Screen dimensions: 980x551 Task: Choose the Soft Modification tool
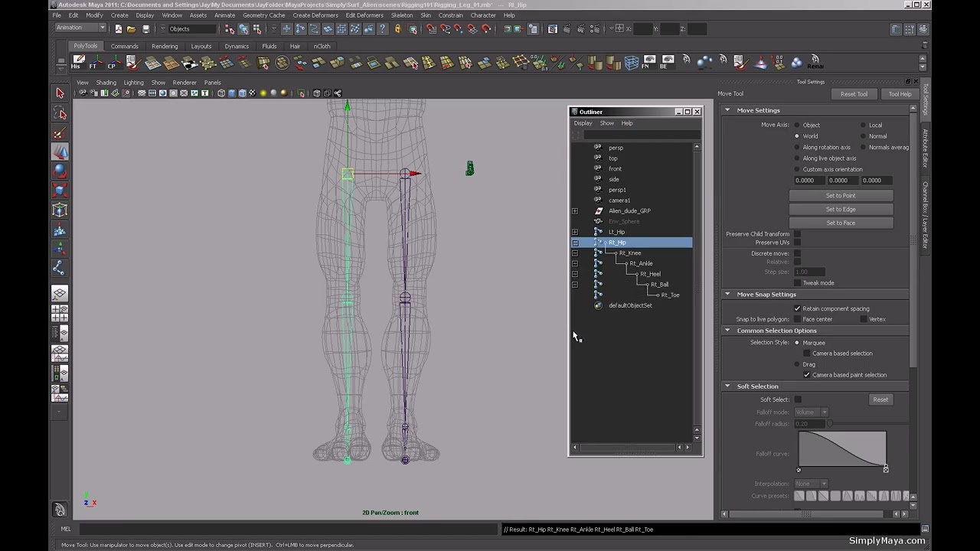[x=60, y=230]
